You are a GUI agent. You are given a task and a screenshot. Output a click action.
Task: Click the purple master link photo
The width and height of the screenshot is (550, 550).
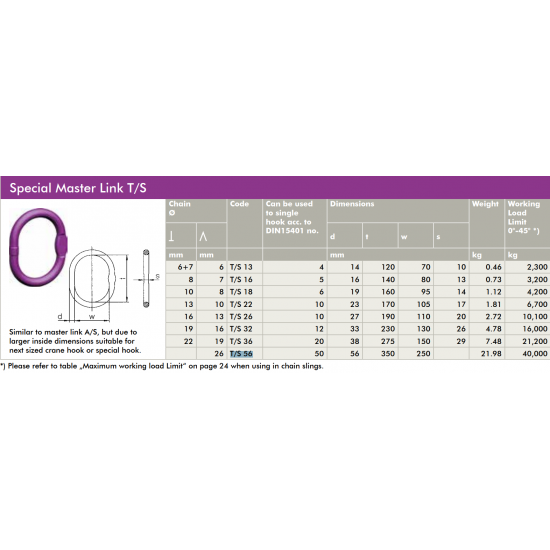pos(38,247)
